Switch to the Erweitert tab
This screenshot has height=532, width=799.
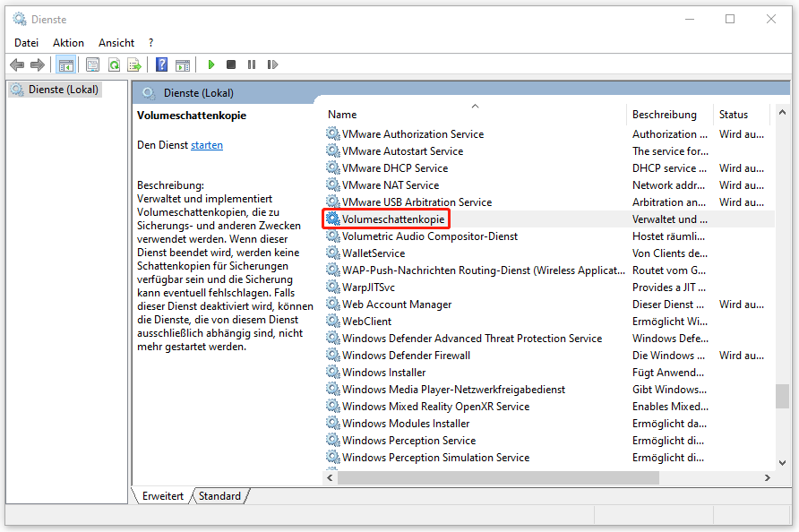point(162,496)
